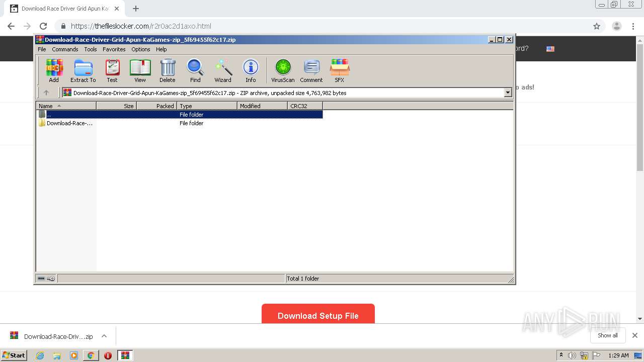Bookmark this page with star icon

(597, 26)
